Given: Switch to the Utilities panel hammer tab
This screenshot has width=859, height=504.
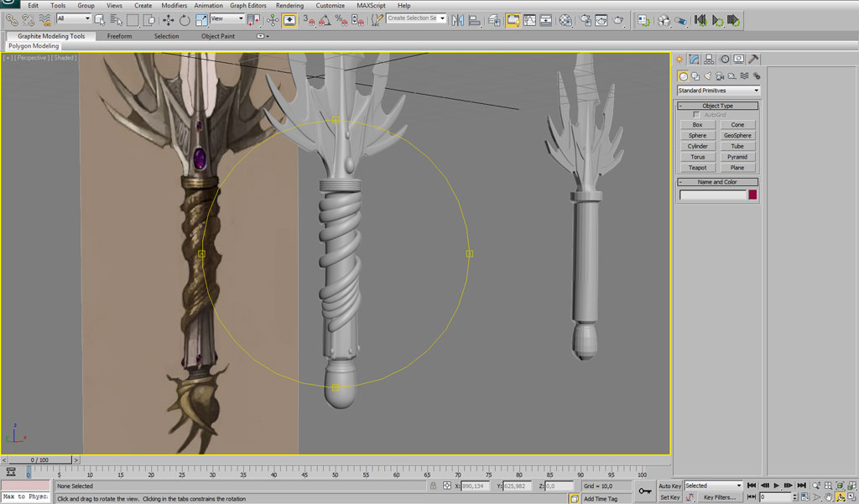Looking at the screenshot, I should click(754, 60).
